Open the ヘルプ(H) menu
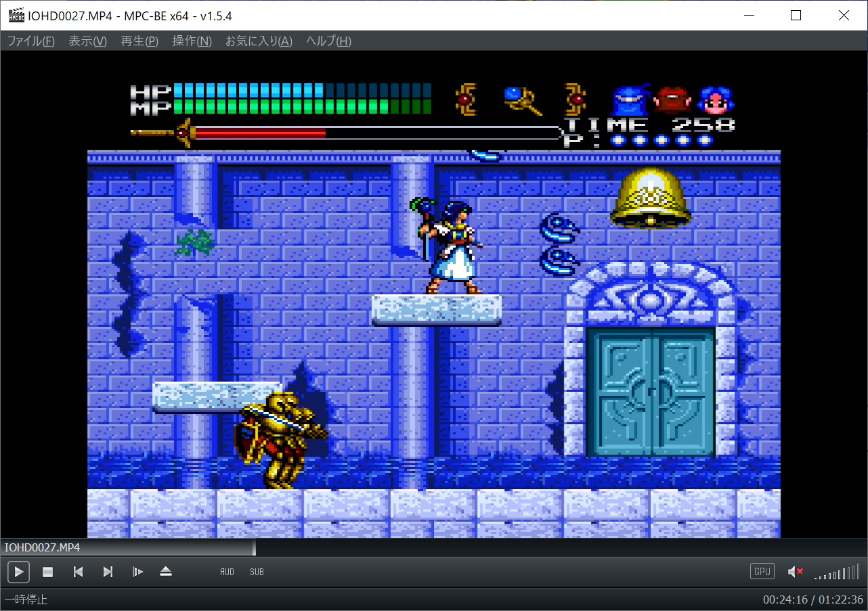 pyautogui.click(x=328, y=41)
